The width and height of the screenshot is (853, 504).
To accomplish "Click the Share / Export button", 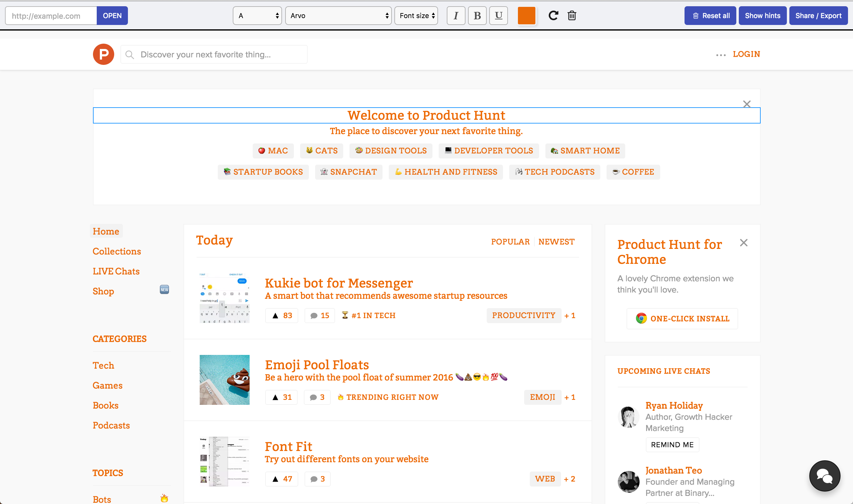I will pos(818,16).
